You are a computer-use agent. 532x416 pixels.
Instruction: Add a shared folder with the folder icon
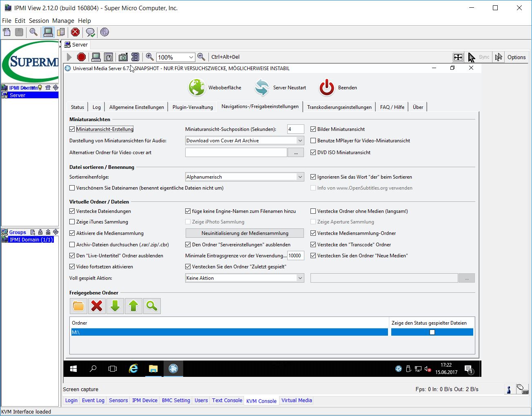(78, 306)
